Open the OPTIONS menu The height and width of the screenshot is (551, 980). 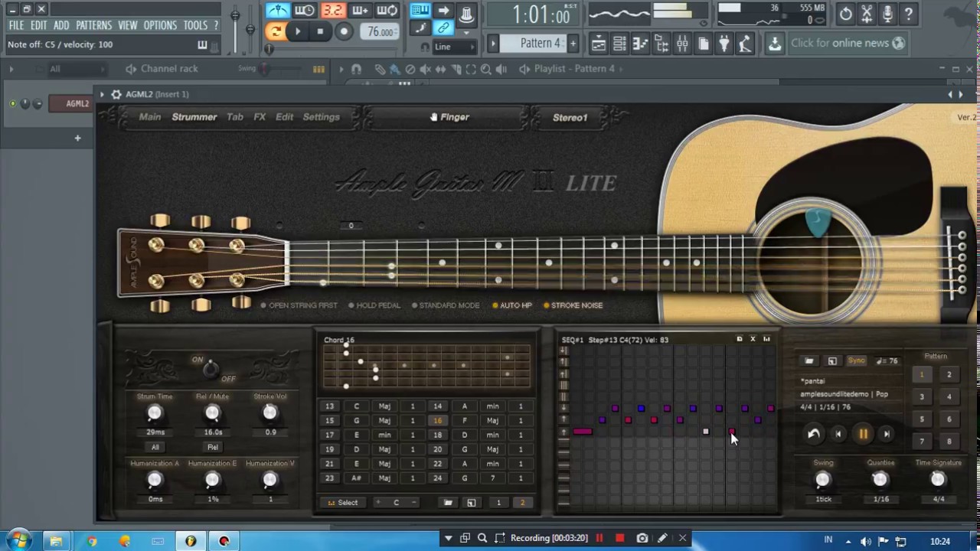160,25
